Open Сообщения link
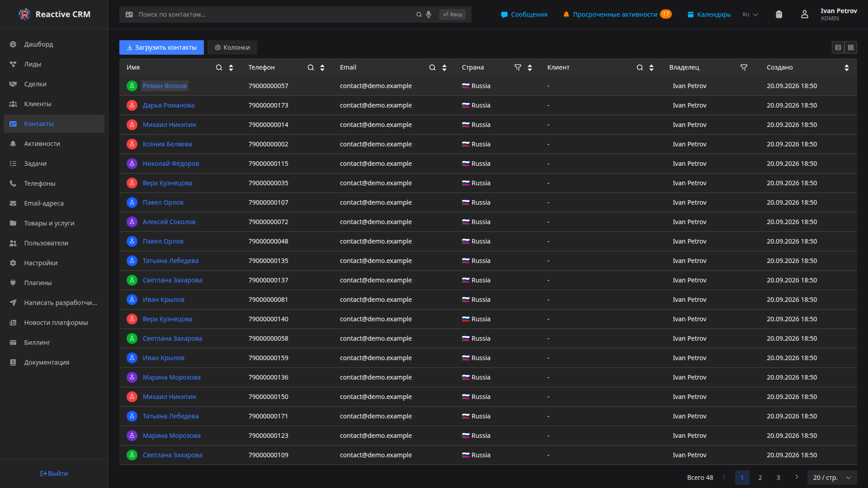868x488 pixels. (x=524, y=14)
